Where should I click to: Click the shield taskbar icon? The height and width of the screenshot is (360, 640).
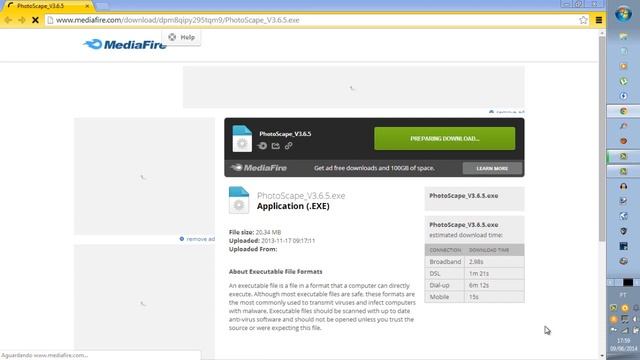pos(623,231)
